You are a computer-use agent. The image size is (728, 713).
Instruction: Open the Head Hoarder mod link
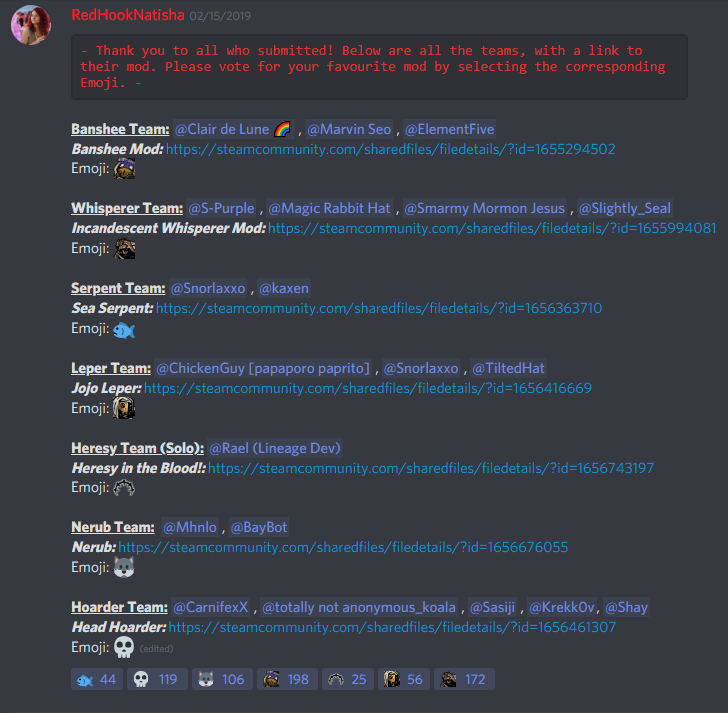point(392,627)
